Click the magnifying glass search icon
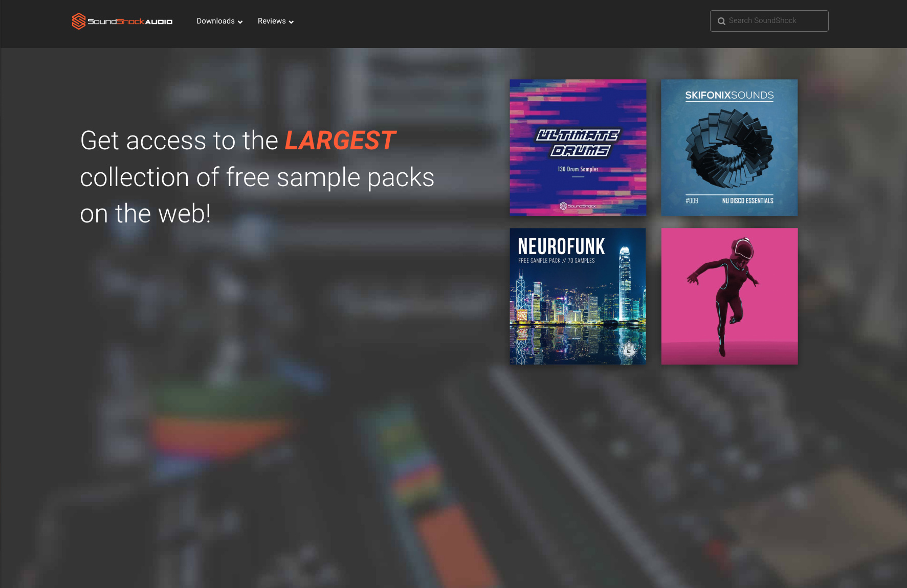Image resolution: width=907 pixels, height=588 pixels. pyautogui.click(x=721, y=21)
